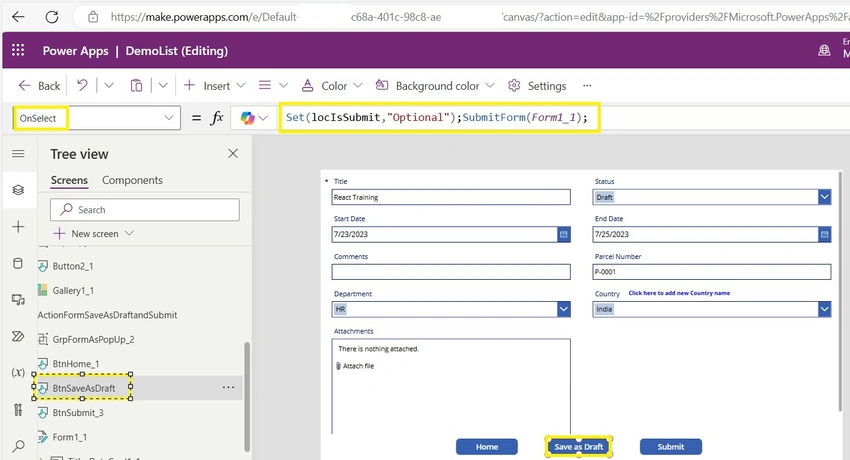Switch to the Components tab
Image resolution: width=850 pixels, height=460 pixels.
132,180
